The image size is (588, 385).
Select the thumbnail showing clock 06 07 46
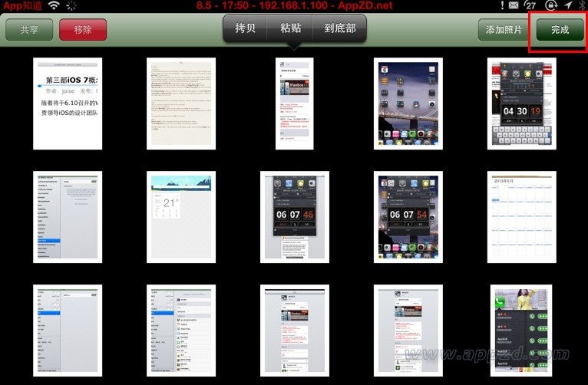point(294,217)
